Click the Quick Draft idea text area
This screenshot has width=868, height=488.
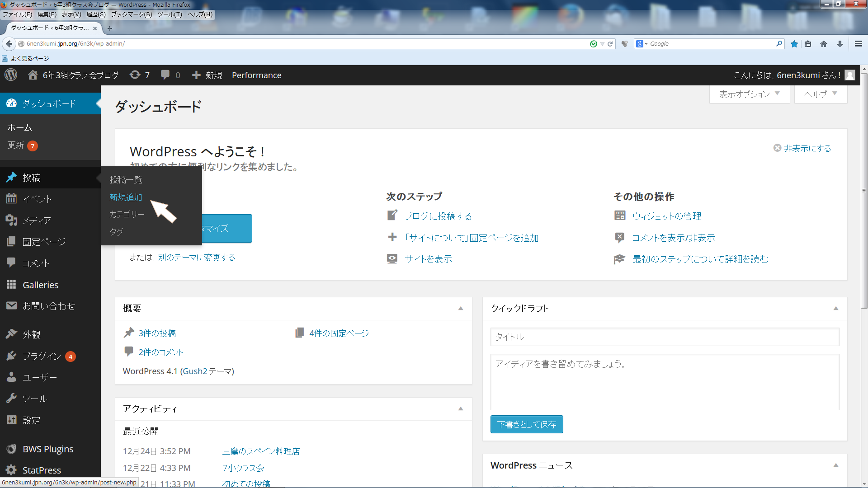(x=665, y=382)
